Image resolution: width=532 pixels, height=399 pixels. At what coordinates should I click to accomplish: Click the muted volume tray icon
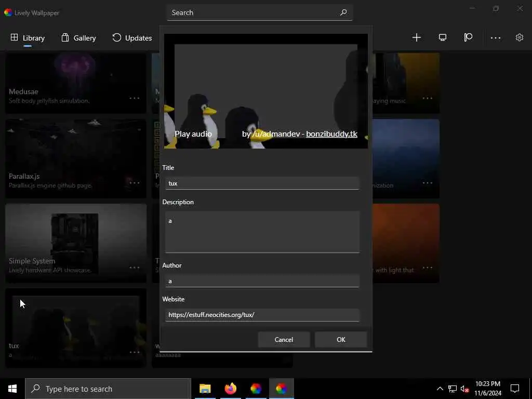pos(464,389)
